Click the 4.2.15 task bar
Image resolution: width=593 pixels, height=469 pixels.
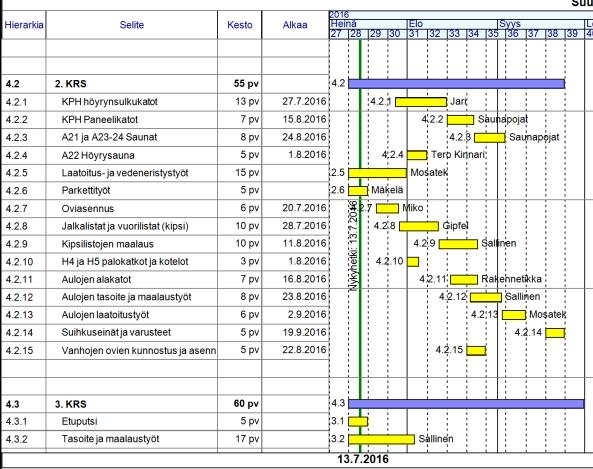tap(476, 351)
